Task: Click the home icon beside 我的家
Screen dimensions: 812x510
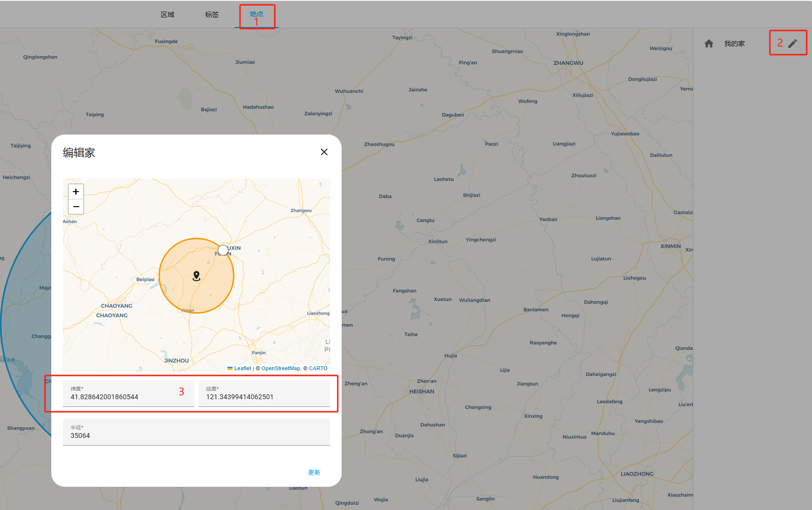Action: click(x=709, y=44)
